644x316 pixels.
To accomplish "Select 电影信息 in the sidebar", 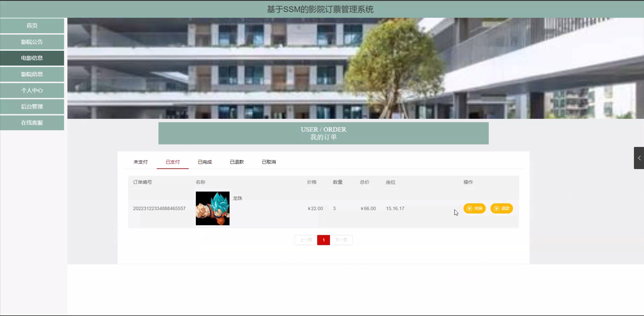I will pos(32,58).
